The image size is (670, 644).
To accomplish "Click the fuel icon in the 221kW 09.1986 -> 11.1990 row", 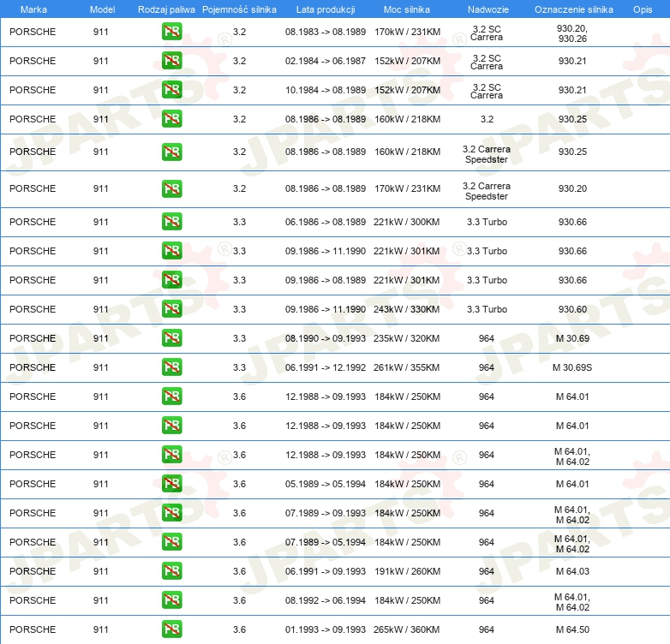I will pos(171,251).
